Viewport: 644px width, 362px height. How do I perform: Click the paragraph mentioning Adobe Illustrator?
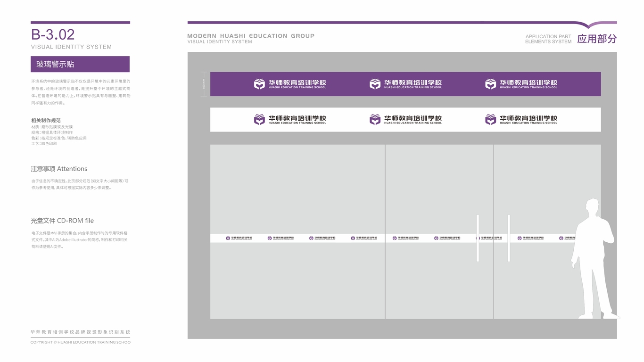80,239
